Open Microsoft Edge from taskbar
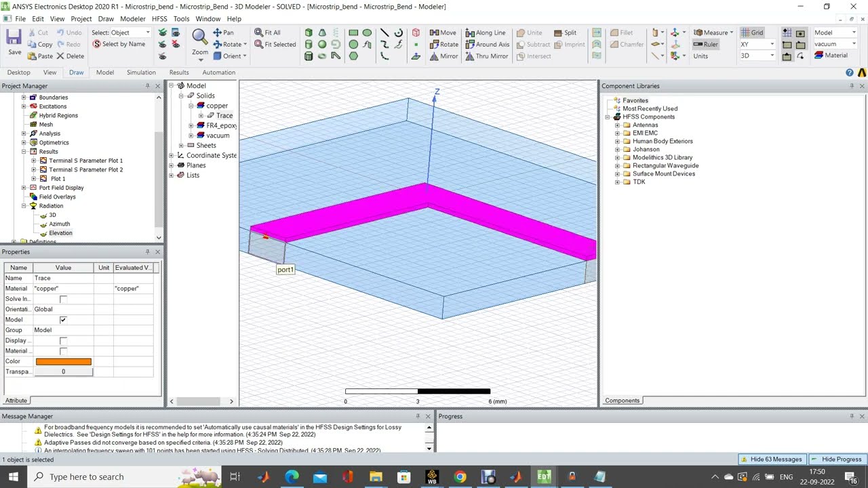 292,476
